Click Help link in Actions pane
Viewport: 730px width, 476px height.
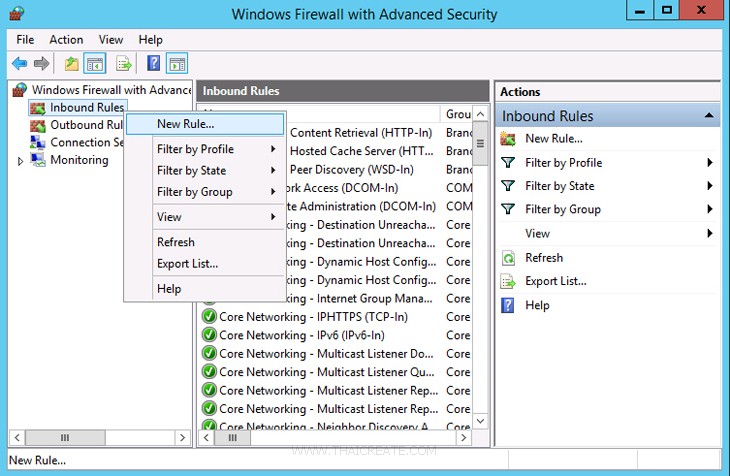point(537,305)
